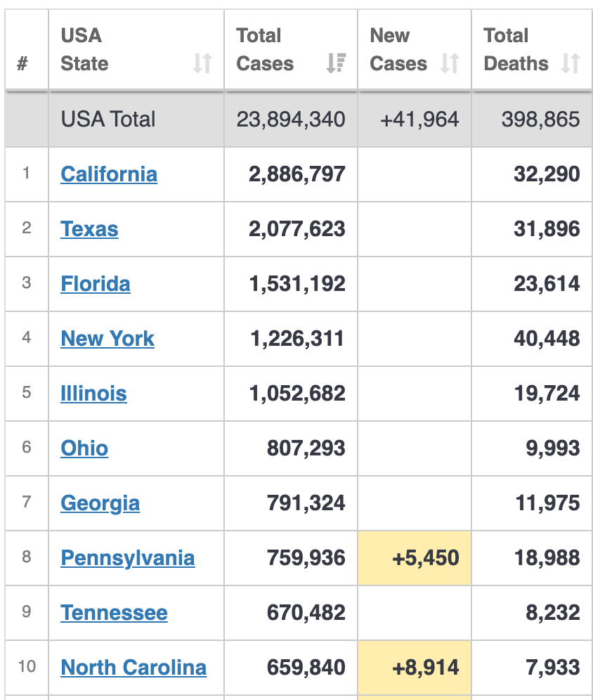Open the Pennsylvania link

tap(127, 558)
